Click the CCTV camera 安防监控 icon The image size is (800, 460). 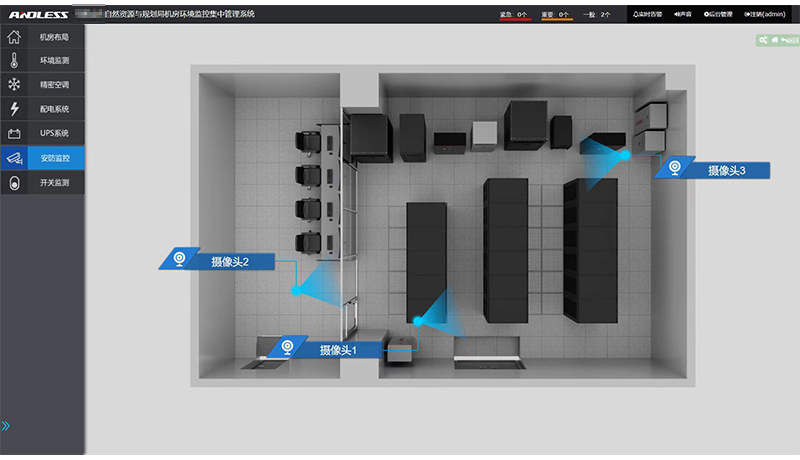coord(14,158)
